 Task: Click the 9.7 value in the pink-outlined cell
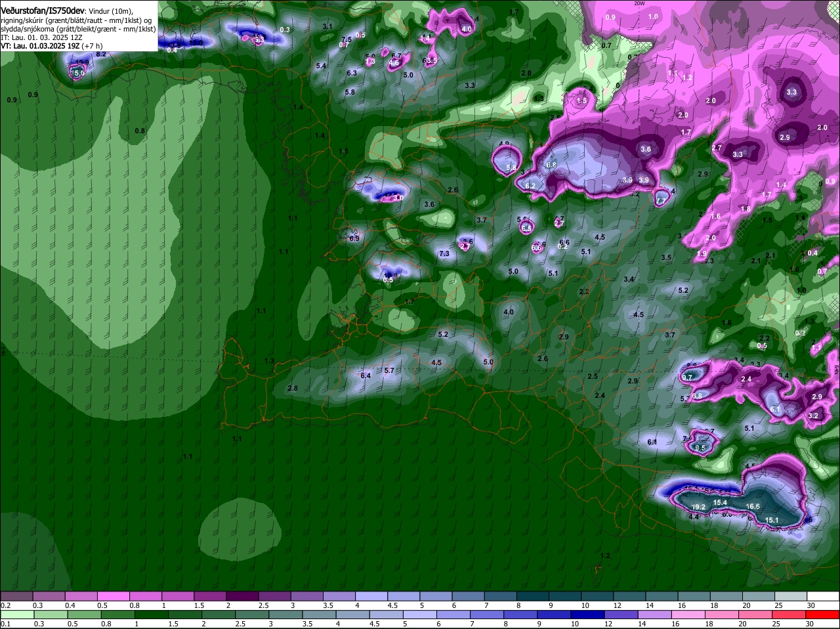(688, 378)
